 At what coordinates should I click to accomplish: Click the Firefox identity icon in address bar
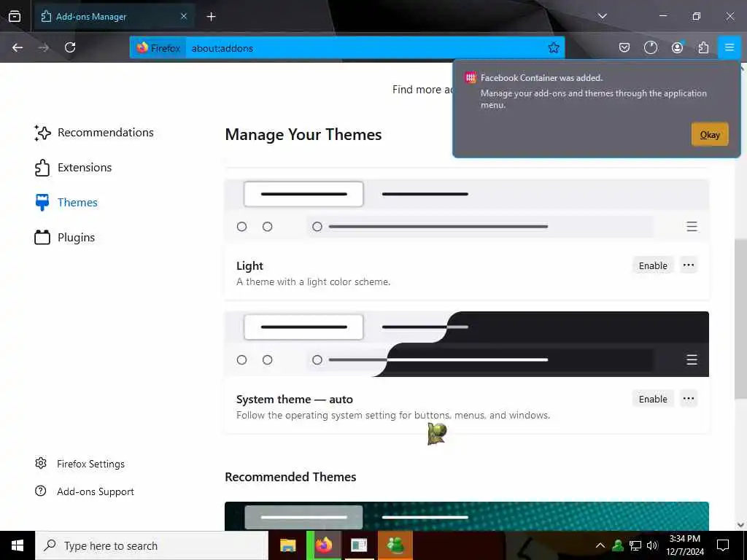[158, 48]
